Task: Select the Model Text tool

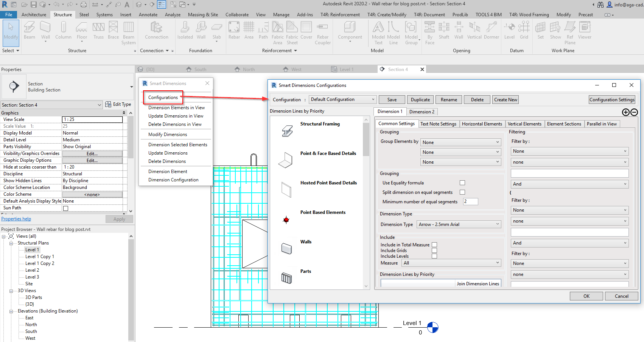Action: (x=378, y=33)
